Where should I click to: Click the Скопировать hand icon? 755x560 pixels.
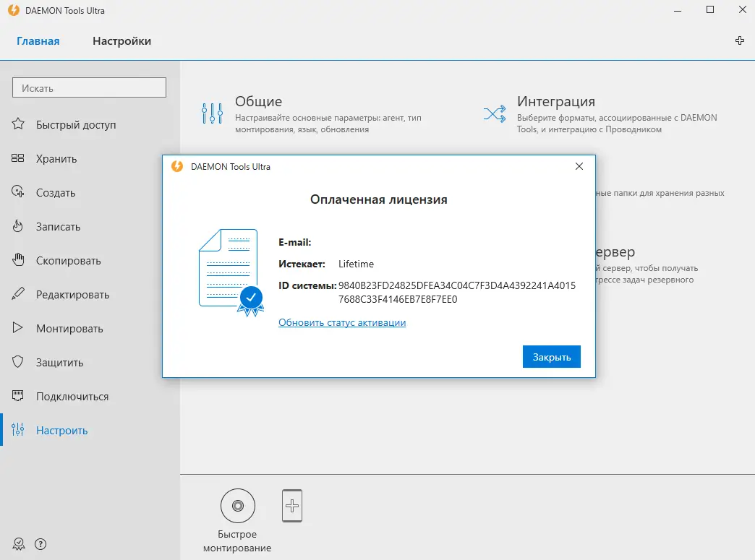coord(18,260)
